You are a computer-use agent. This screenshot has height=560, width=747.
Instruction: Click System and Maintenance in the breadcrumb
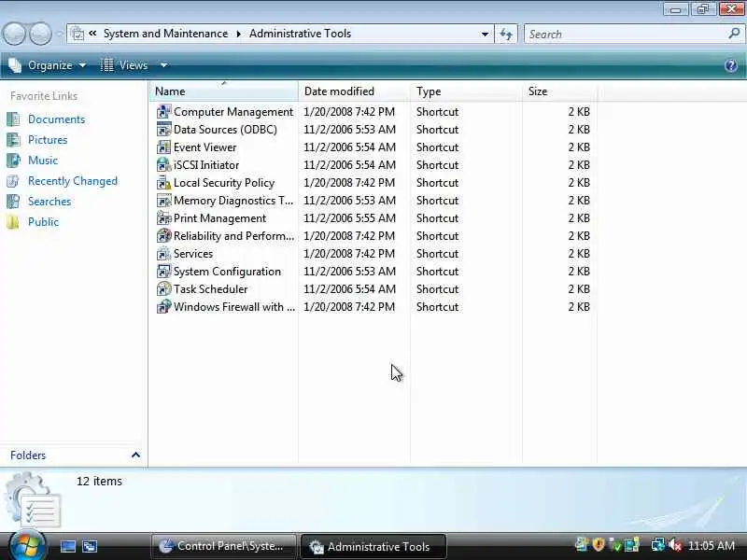166,34
